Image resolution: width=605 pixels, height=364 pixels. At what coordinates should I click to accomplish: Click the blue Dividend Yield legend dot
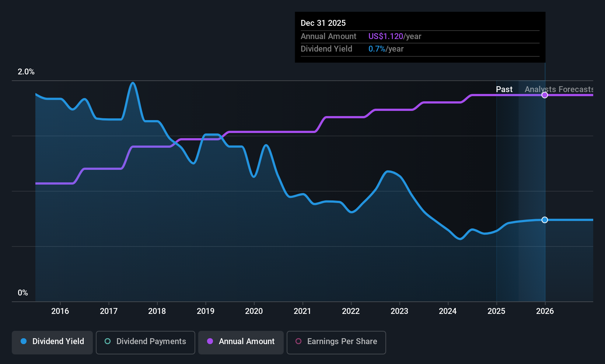(x=24, y=341)
